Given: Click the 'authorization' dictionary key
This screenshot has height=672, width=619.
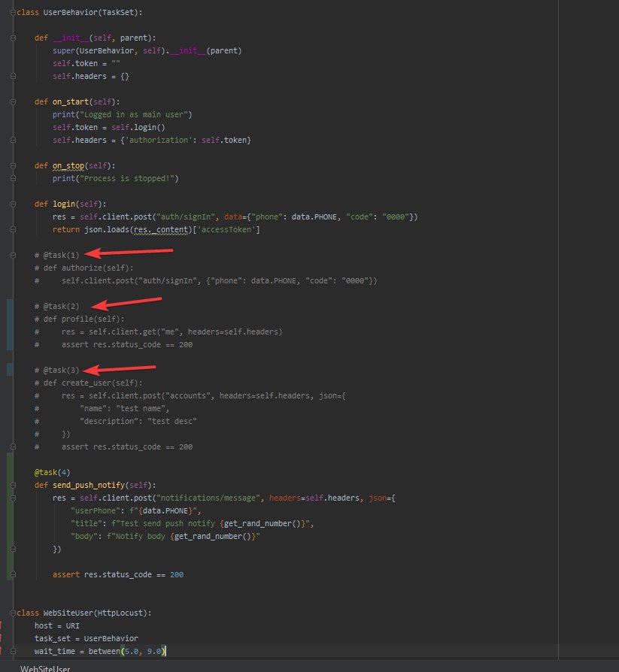Looking at the screenshot, I should coord(159,140).
